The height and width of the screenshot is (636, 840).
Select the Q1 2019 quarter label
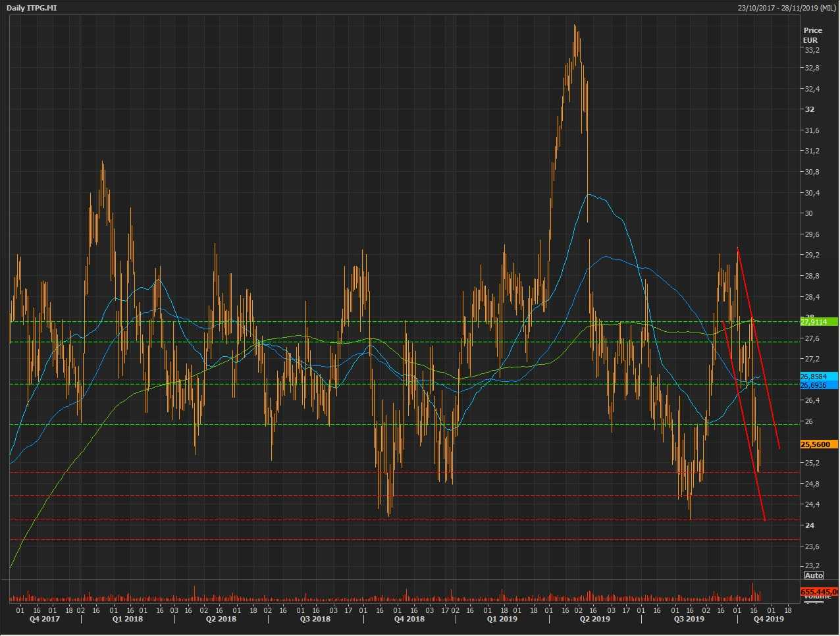click(x=502, y=619)
